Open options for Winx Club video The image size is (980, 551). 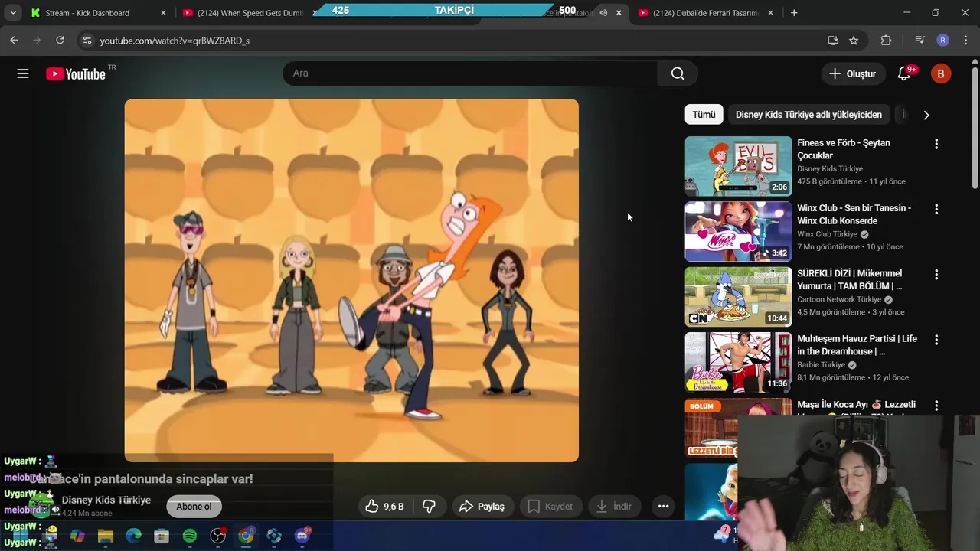pos(936,209)
